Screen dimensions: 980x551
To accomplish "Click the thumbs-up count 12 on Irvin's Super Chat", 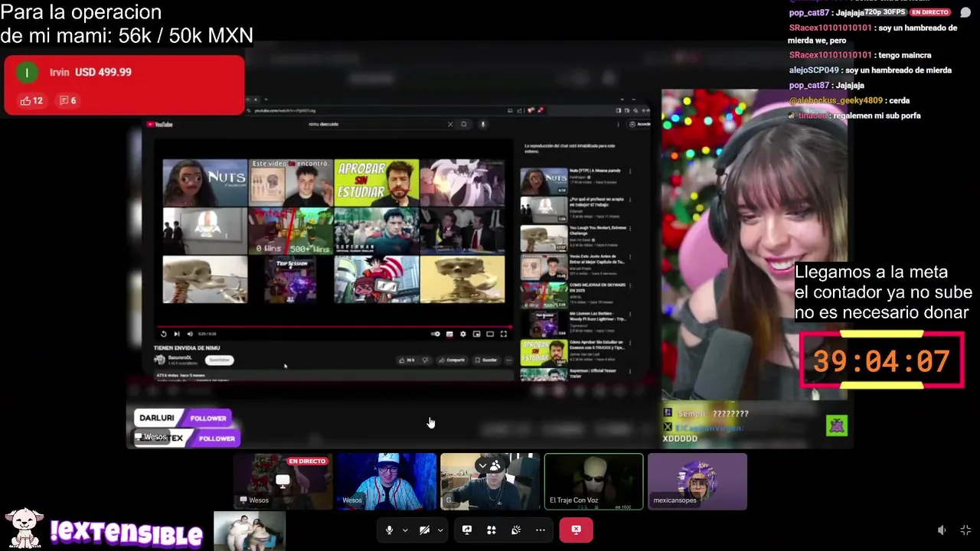I will click(x=31, y=100).
